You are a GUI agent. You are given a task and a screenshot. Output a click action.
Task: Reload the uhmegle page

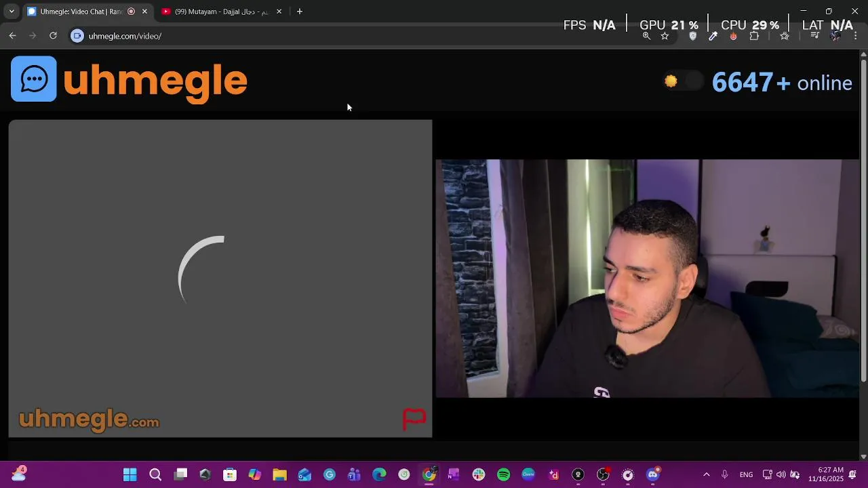point(53,36)
